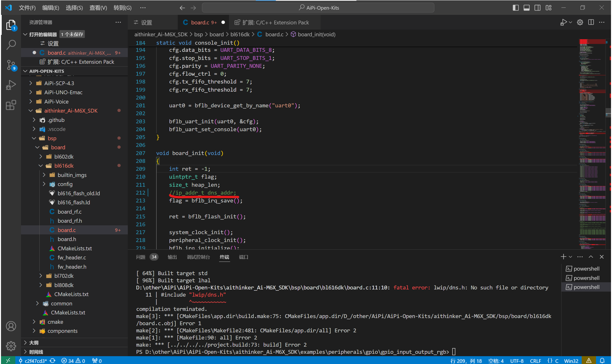Expand the 时间线 section
Image resolution: width=613 pixels, height=364 pixels.
click(x=36, y=352)
